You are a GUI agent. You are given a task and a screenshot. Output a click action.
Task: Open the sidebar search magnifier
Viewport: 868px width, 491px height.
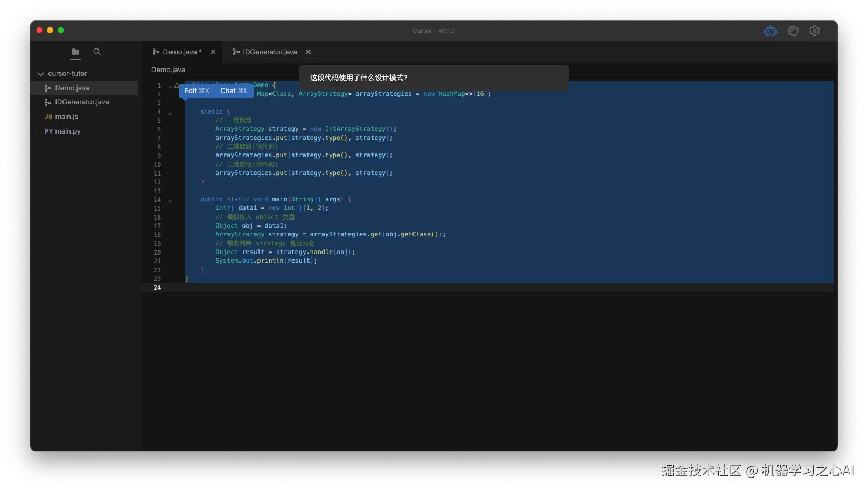click(x=97, y=52)
